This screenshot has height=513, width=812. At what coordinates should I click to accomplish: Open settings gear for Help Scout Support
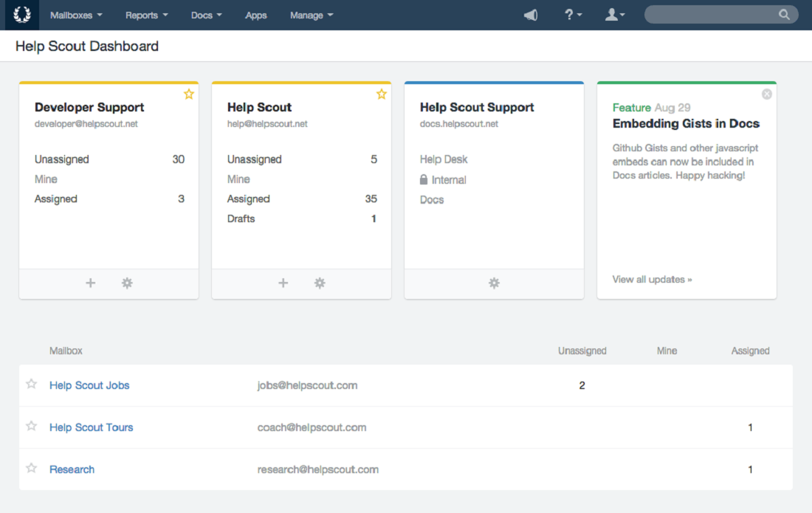493,283
